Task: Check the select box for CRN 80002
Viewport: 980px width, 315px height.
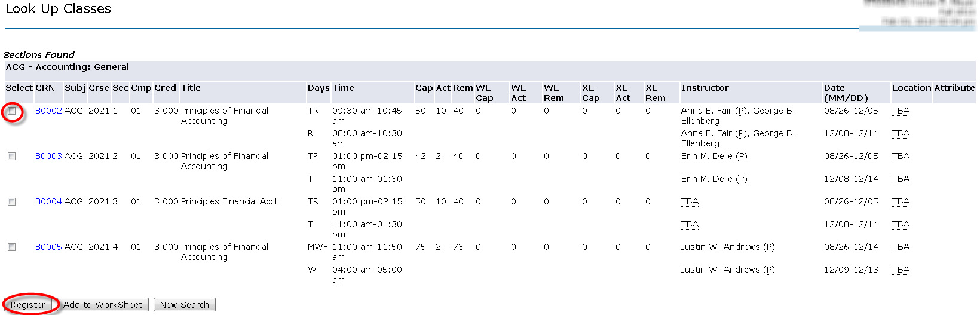Action: (11, 111)
